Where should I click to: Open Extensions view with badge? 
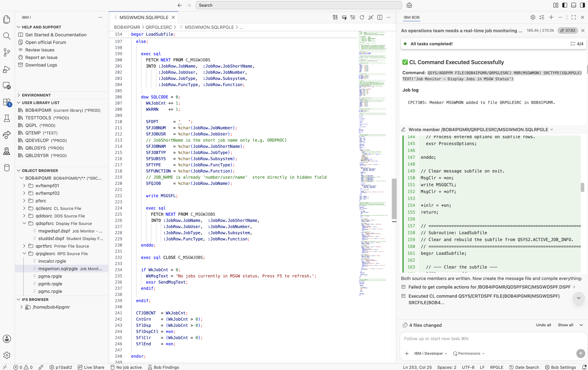[x=7, y=102]
